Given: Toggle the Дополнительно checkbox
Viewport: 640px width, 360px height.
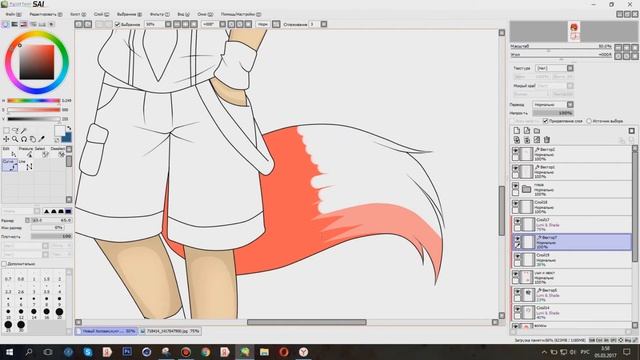Looking at the screenshot, I should tap(4, 264).
